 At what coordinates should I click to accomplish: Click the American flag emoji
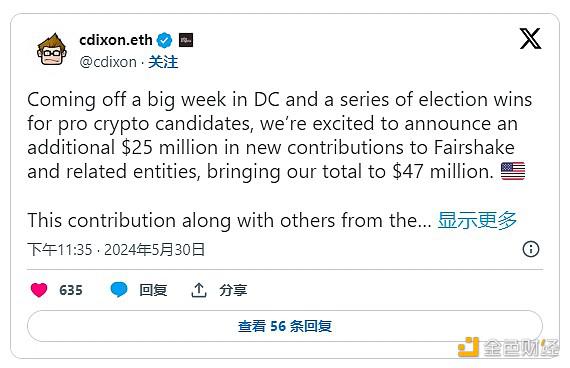coord(513,171)
